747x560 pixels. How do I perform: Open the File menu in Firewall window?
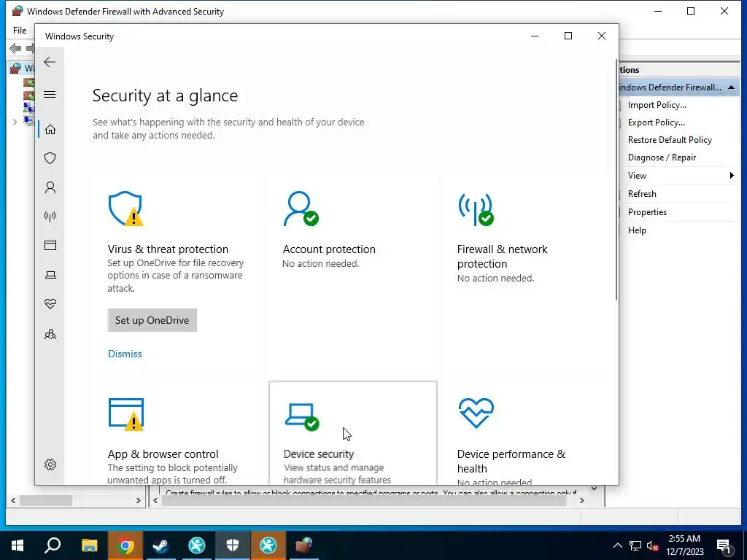point(20,31)
